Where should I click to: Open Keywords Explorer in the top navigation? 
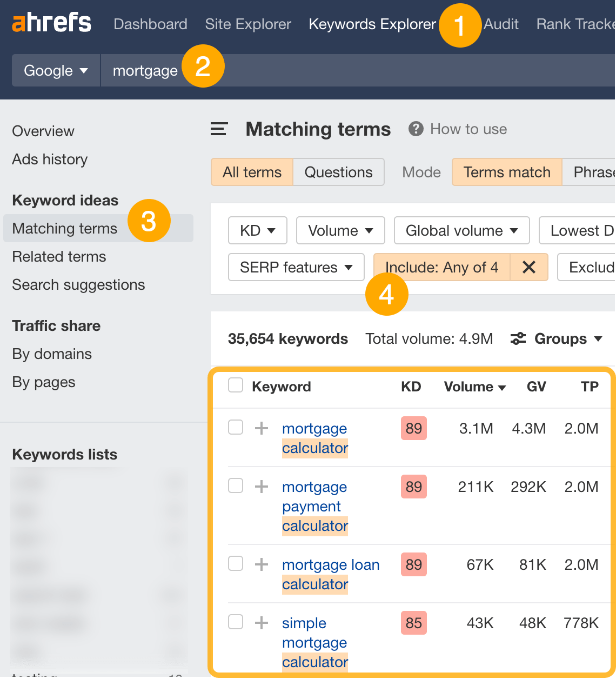pyautogui.click(x=372, y=24)
